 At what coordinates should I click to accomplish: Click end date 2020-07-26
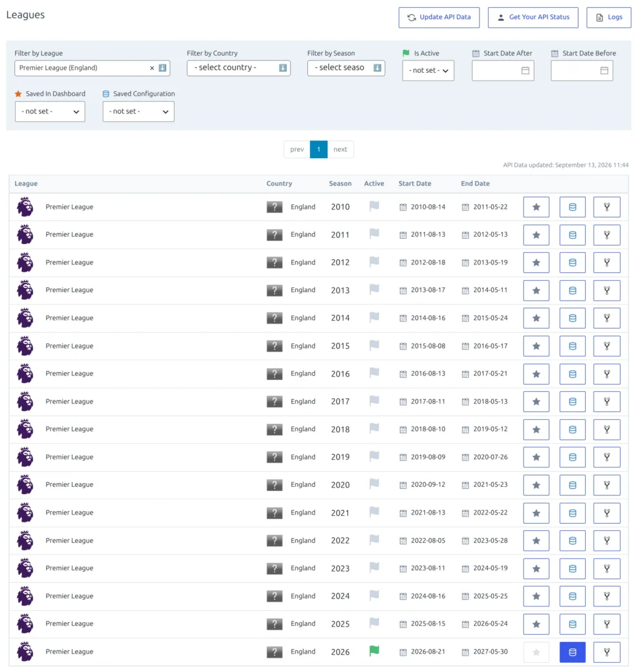pos(491,457)
